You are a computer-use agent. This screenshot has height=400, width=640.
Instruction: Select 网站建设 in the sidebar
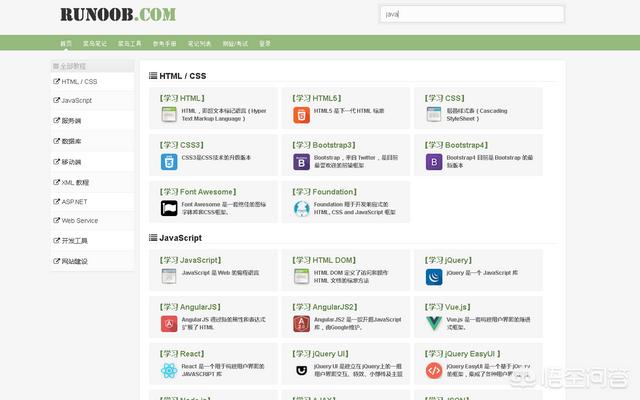[75, 261]
